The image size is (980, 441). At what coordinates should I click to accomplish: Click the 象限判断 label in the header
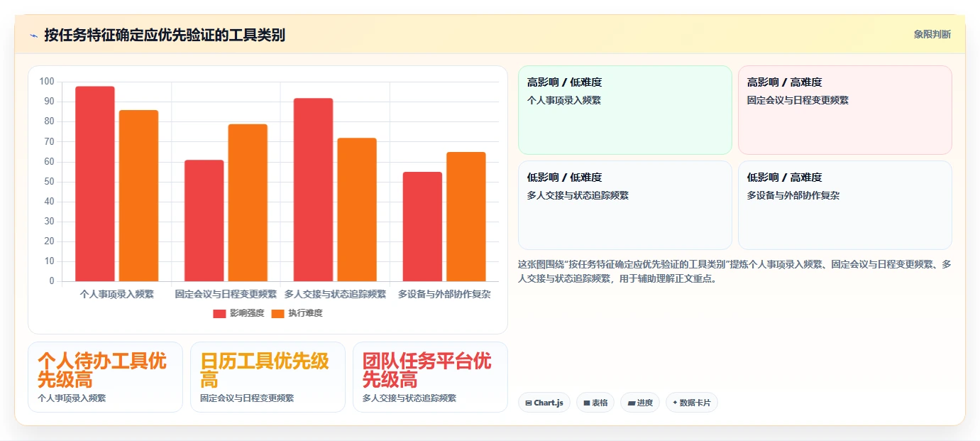[932, 34]
